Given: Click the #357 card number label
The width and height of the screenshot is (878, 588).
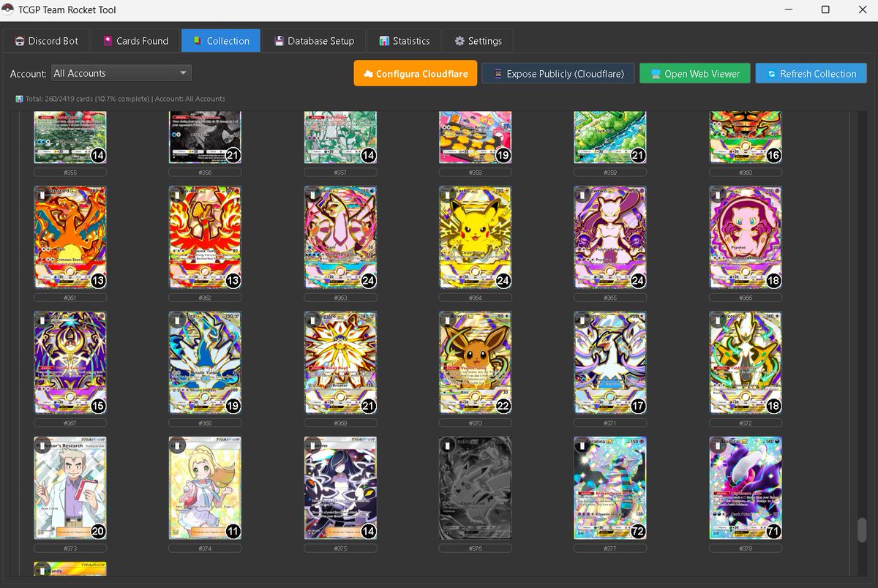Looking at the screenshot, I should pos(340,173).
